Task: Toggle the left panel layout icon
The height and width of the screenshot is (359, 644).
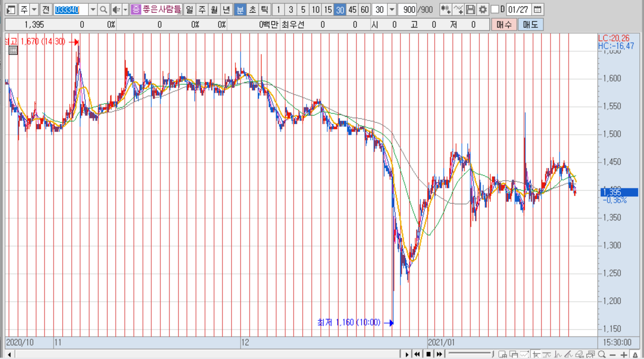Action: click(11, 9)
